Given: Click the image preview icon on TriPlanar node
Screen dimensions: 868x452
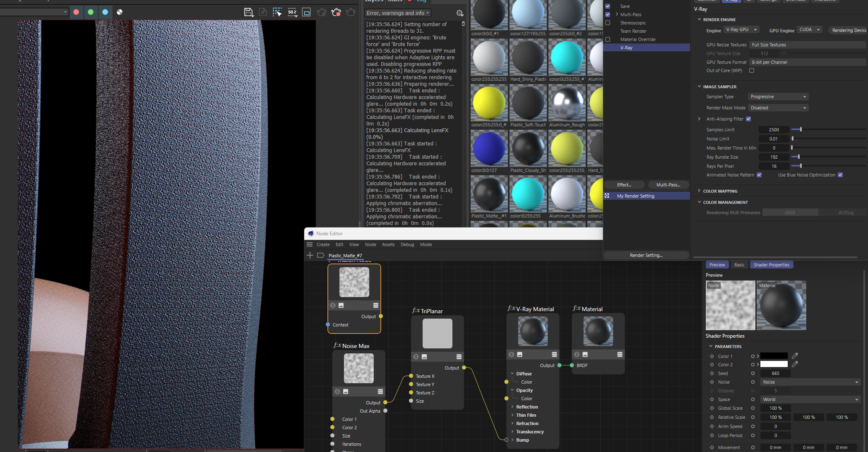Looking at the screenshot, I should [424, 357].
